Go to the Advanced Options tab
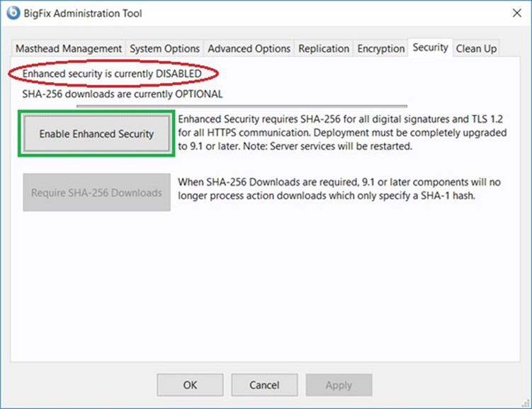This screenshot has width=532, height=409. (x=249, y=49)
